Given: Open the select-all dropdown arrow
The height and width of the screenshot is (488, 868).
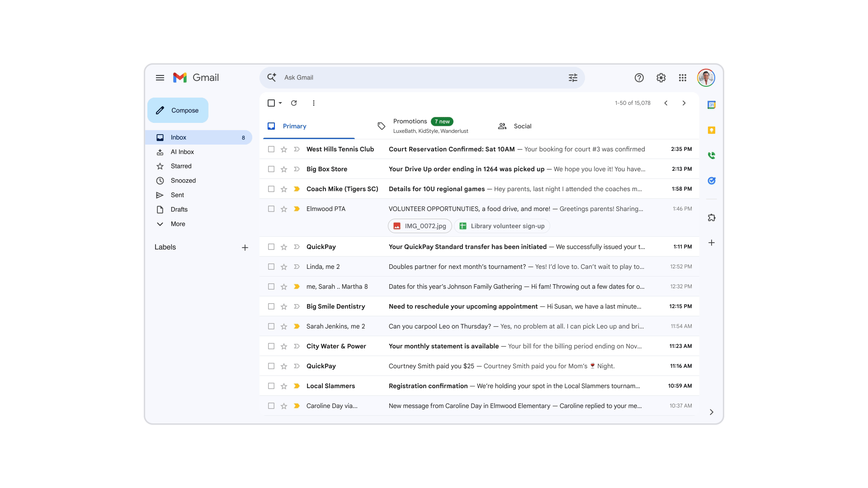Looking at the screenshot, I should pyautogui.click(x=280, y=103).
